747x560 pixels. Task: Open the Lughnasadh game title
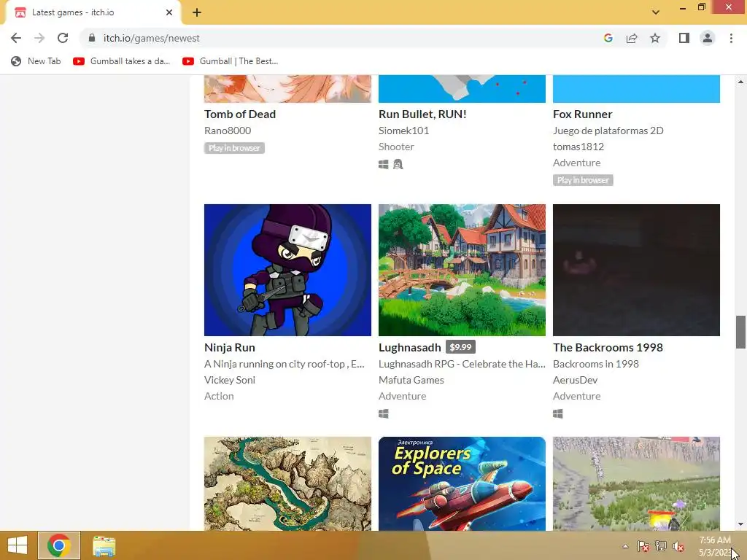click(x=410, y=348)
